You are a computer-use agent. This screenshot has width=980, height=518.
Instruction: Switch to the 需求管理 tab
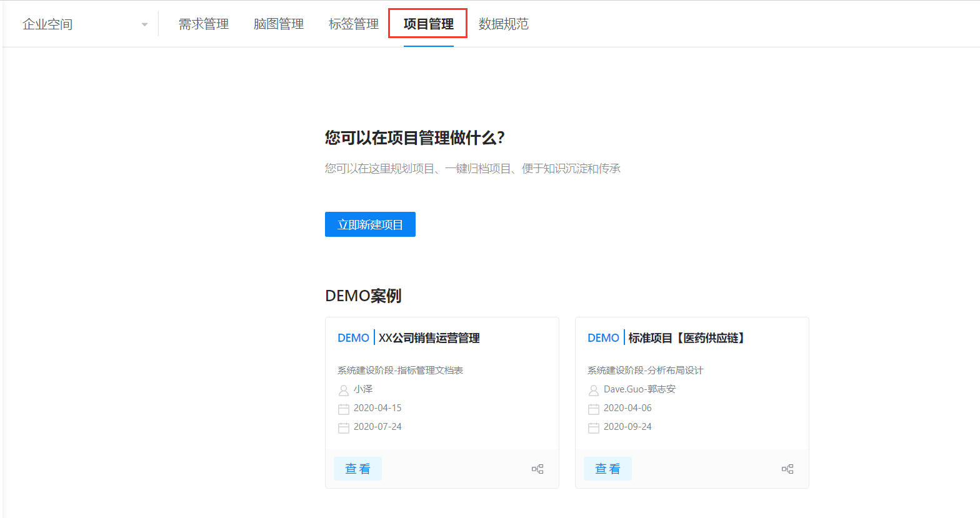point(204,24)
